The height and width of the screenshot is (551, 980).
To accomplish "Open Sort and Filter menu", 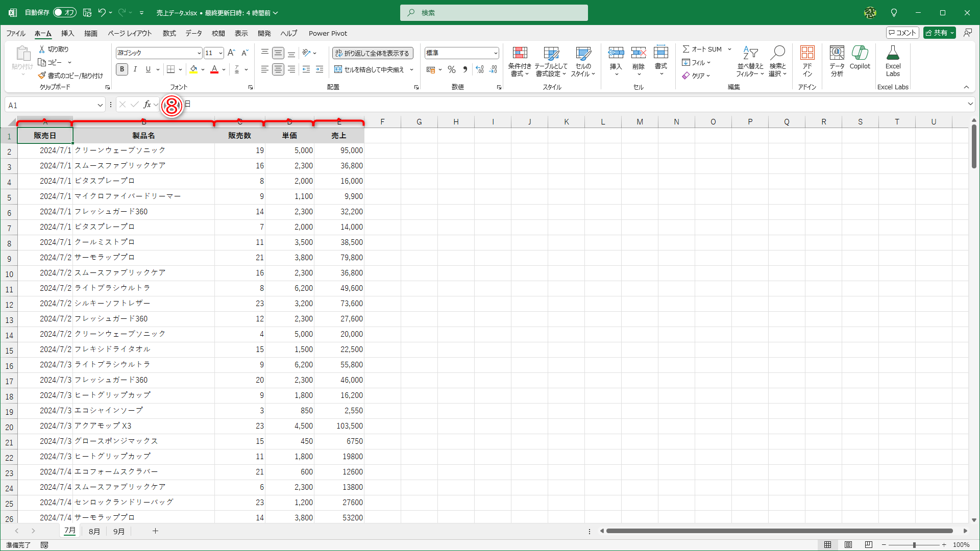I will coord(750,61).
